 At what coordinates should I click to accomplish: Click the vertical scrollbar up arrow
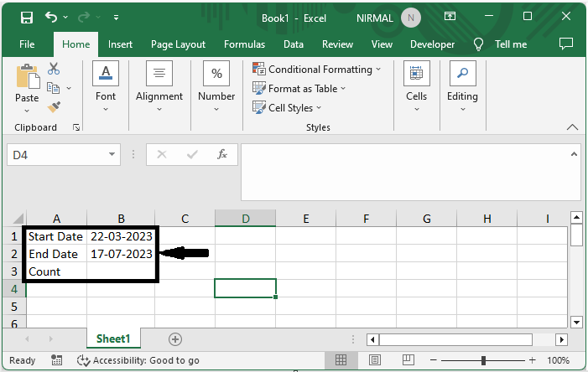pos(576,217)
